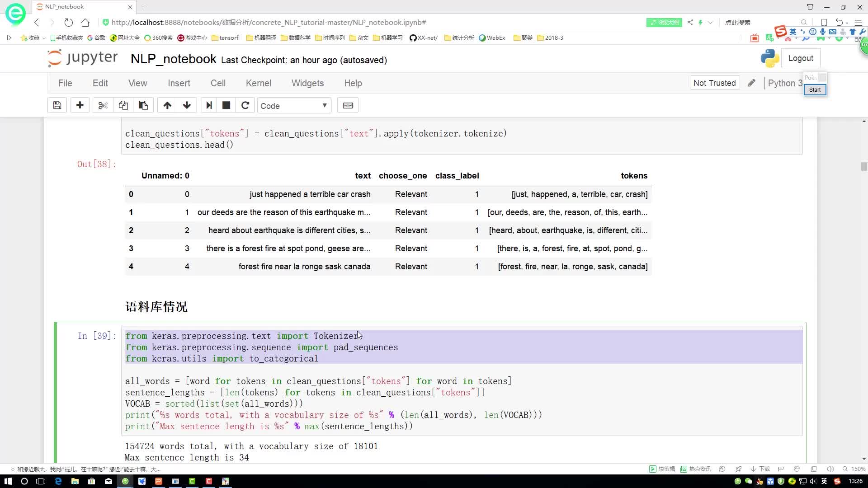
Task: Click the NLP_notebook title to rename
Action: click(174, 59)
